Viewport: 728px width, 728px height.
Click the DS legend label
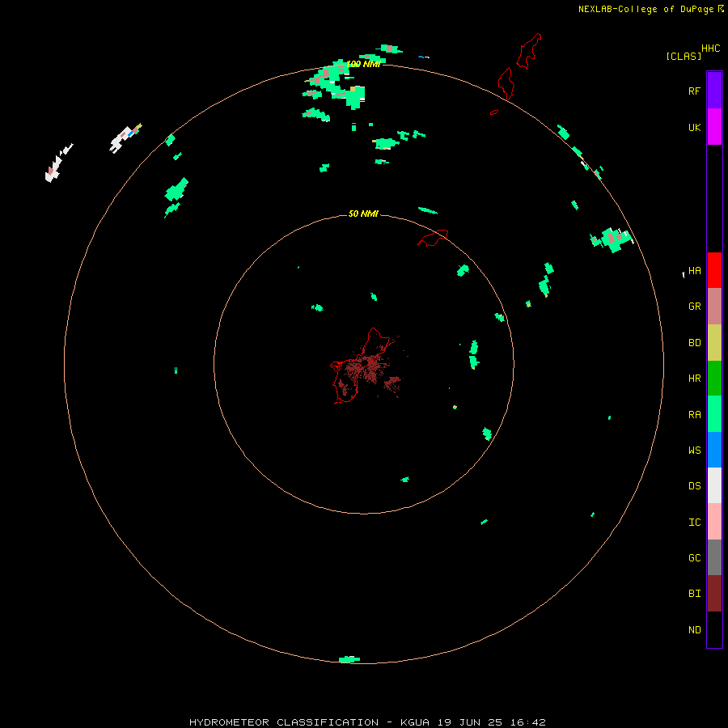(694, 485)
